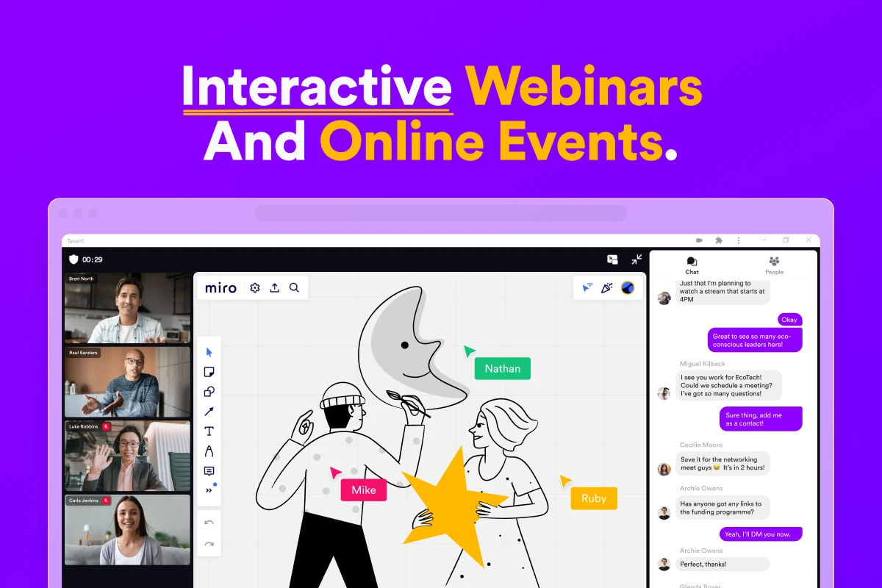Select the sticky note tool
The width and height of the screenshot is (882, 588).
point(209,372)
